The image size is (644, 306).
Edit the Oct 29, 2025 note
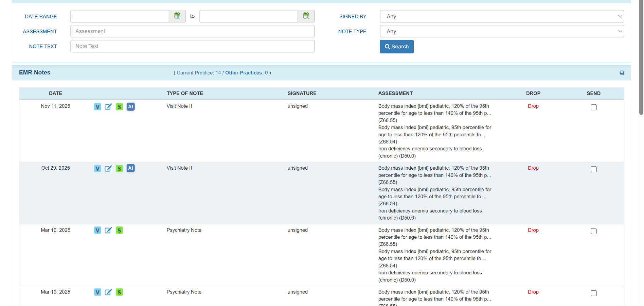(108, 169)
